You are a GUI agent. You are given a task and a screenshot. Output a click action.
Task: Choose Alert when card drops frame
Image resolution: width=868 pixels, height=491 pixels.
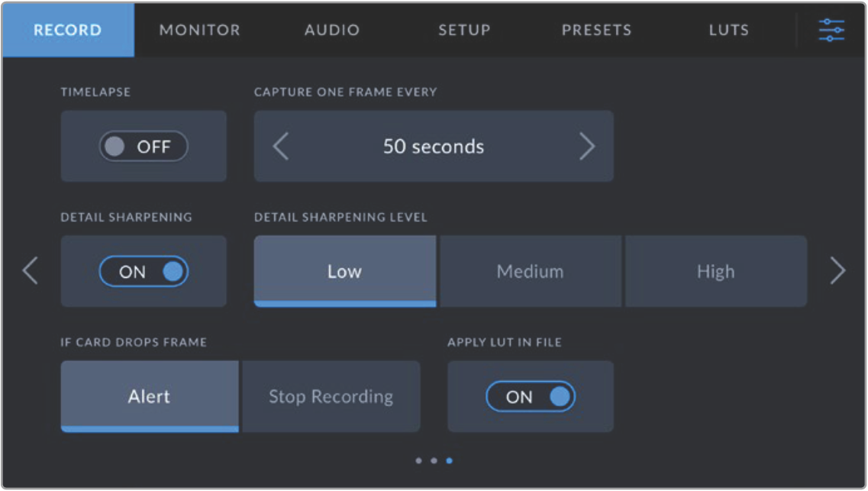pos(149,396)
